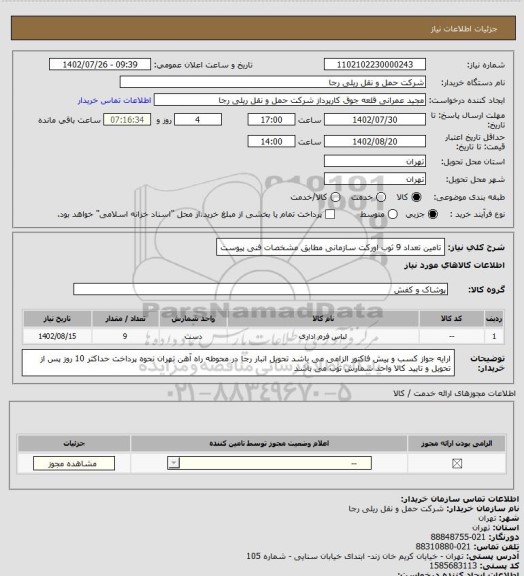Click the validity time field 14:00
This screenshot has width=524, height=576.
[271, 141]
